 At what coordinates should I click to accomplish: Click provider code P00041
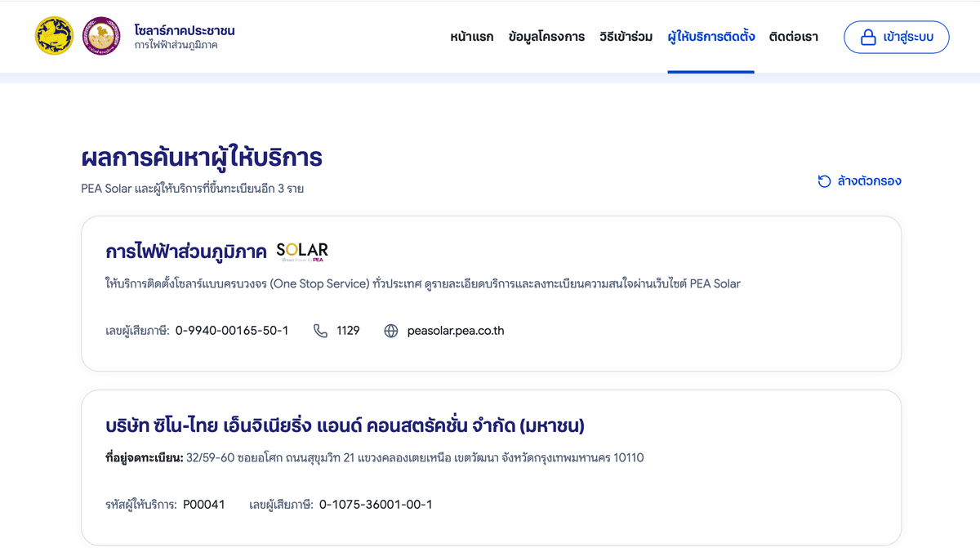click(204, 505)
